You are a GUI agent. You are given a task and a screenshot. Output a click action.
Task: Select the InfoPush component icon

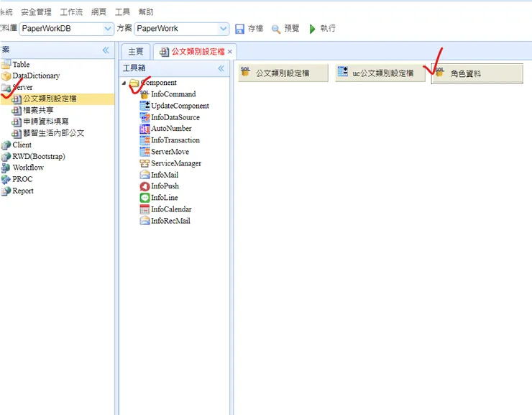click(x=145, y=186)
